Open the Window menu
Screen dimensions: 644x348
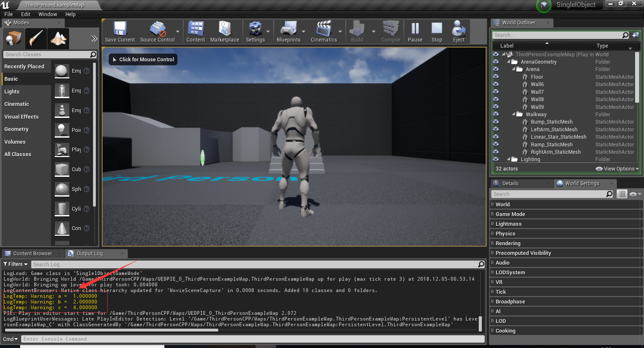[x=47, y=14]
